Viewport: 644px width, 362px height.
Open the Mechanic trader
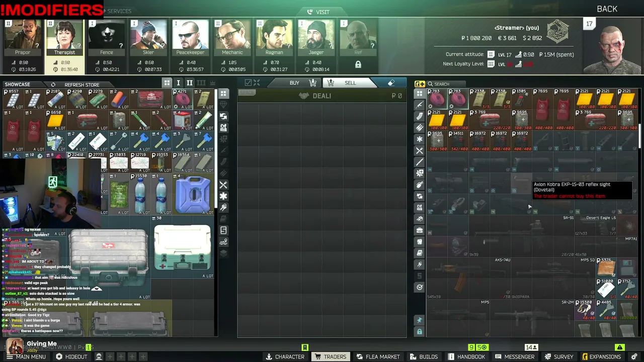232,38
